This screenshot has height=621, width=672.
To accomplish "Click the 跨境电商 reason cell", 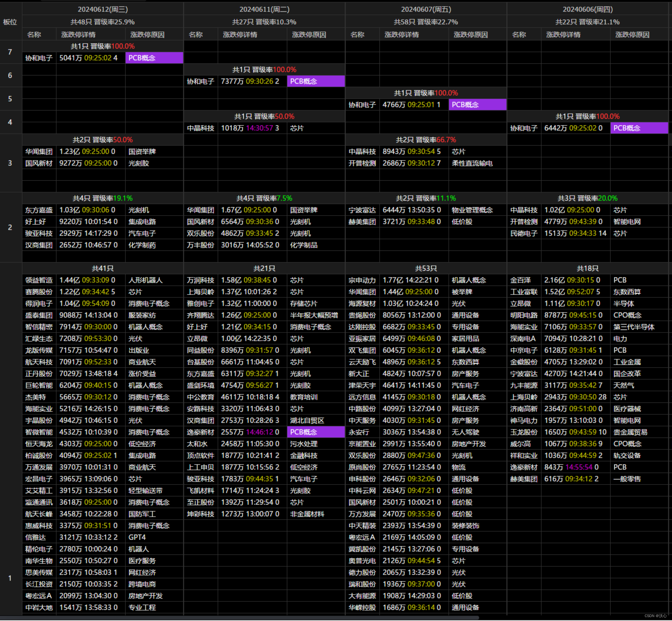I will point(154,584).
